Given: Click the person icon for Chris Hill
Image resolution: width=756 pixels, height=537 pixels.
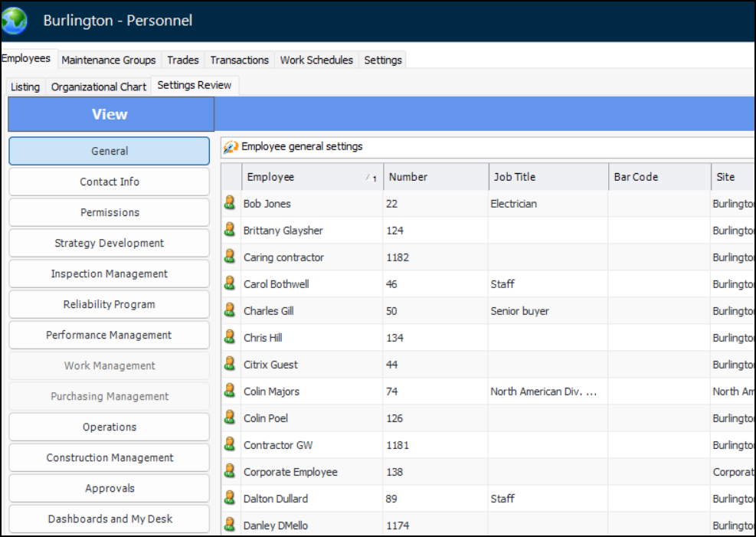Looking at the screenshot, I should tap(229, 338).
